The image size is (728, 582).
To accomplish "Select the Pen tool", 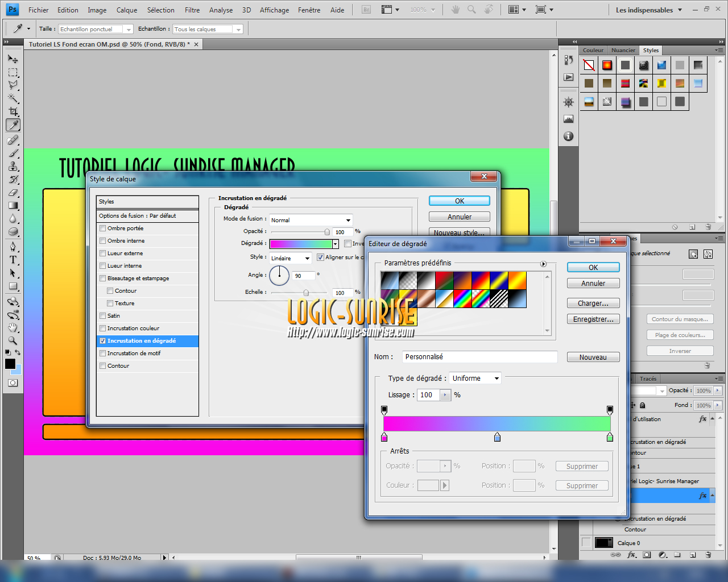I will (x=13, y=247).
